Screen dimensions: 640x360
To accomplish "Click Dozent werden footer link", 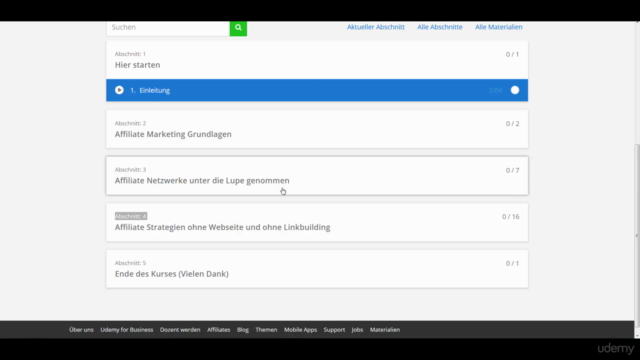I will coord(180,330).
